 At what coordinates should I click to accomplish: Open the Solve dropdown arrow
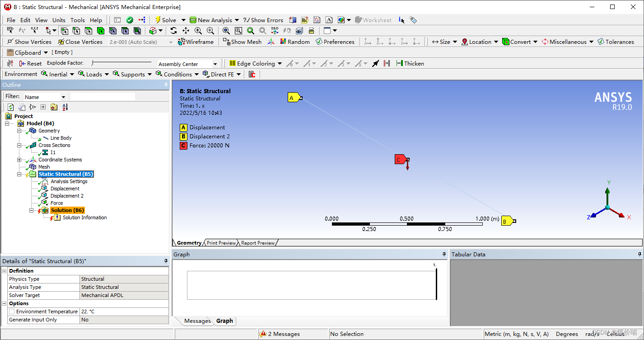(x=183, y=20)
